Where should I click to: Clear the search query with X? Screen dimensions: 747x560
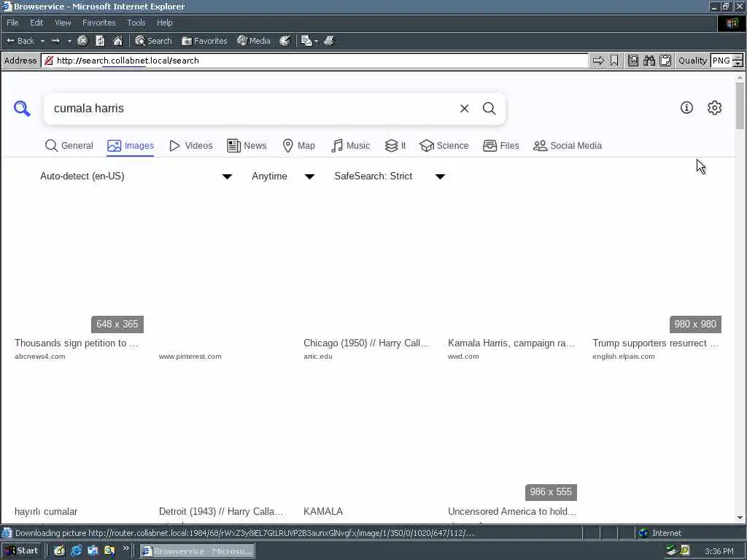click(x=464, y=109)
